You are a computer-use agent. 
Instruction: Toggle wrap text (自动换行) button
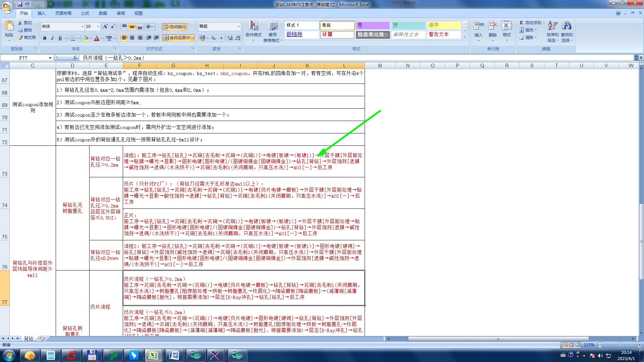[x=174, y=27]
